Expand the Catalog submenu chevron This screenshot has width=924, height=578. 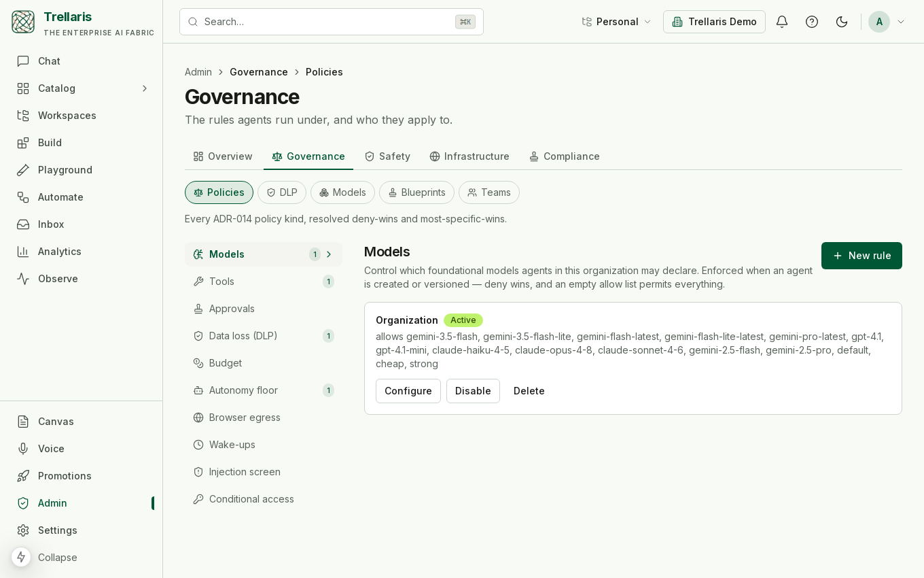pos(145,88)
